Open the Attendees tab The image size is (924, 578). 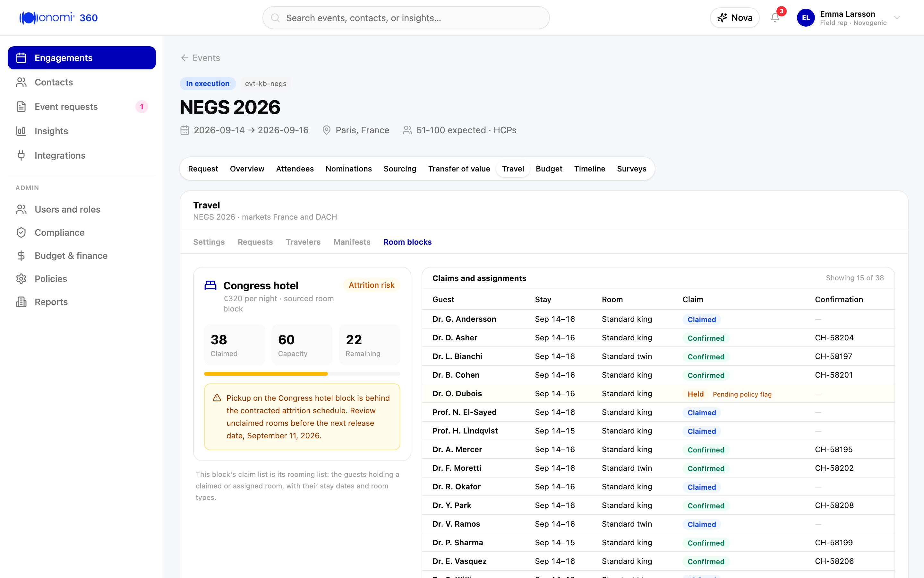[x=295, y=169]
